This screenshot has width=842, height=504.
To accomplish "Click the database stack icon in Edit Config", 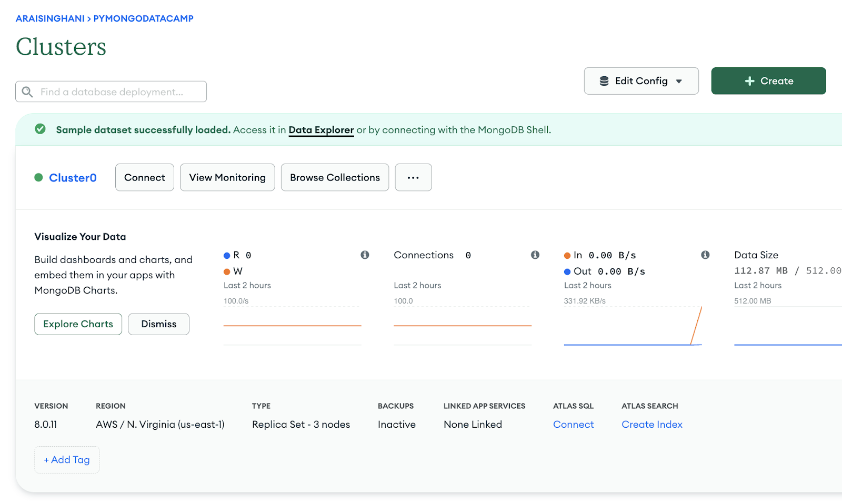I will 604,81.
